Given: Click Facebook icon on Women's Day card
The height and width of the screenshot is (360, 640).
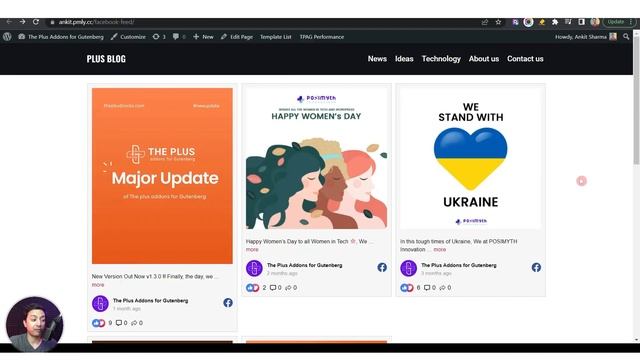Looking at the screenshot, I should pyautogui.click(x=382, y=267).
